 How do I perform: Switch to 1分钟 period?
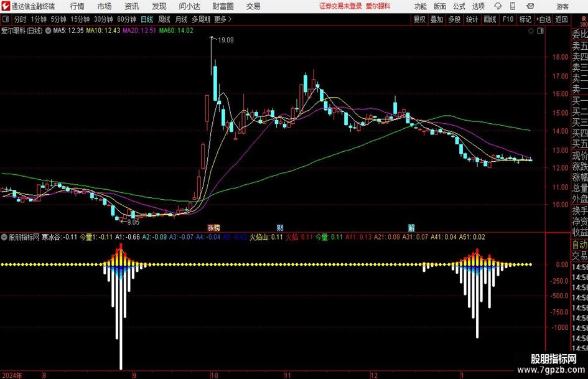[x=39, y=19]
